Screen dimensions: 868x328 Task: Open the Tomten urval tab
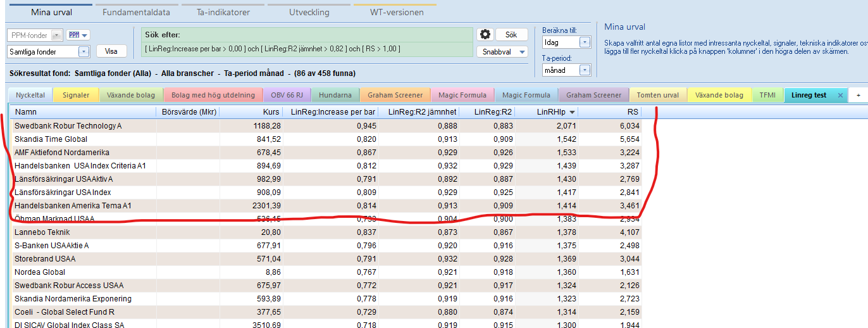[657, 95]
